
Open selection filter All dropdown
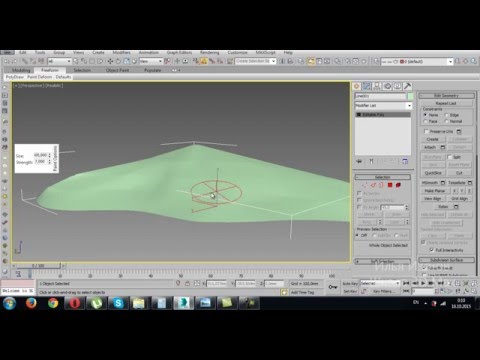(x=59, y=61)
